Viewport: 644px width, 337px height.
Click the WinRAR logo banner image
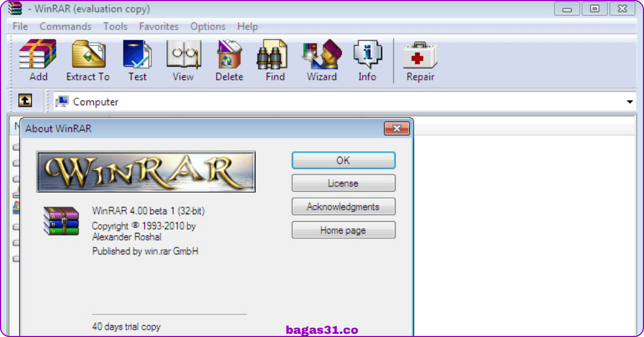(146, 172)
